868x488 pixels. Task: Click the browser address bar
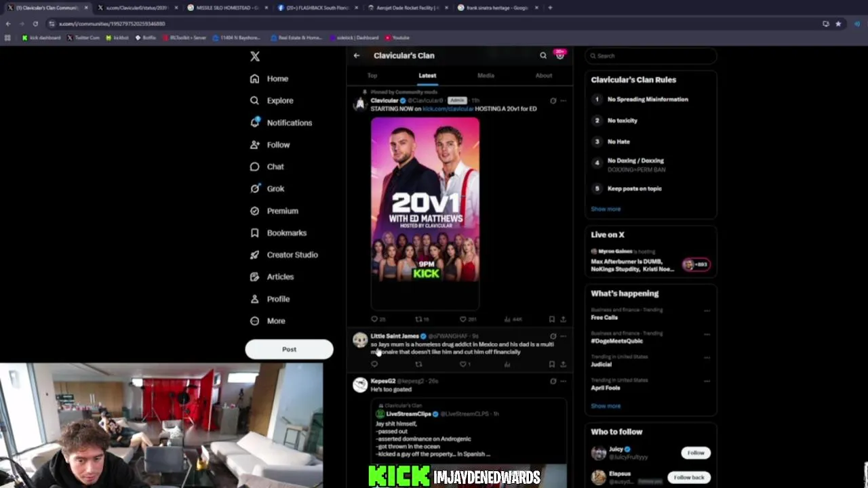pos(434,24)
